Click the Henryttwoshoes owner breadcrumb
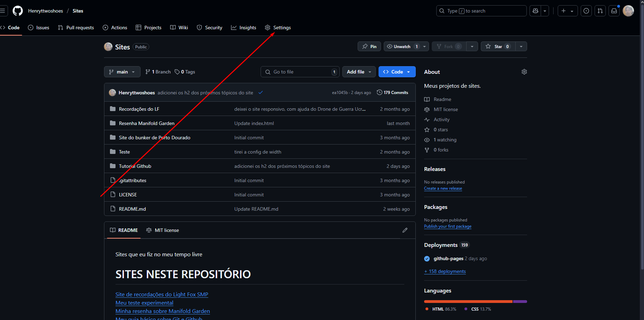 coord(46,11)
